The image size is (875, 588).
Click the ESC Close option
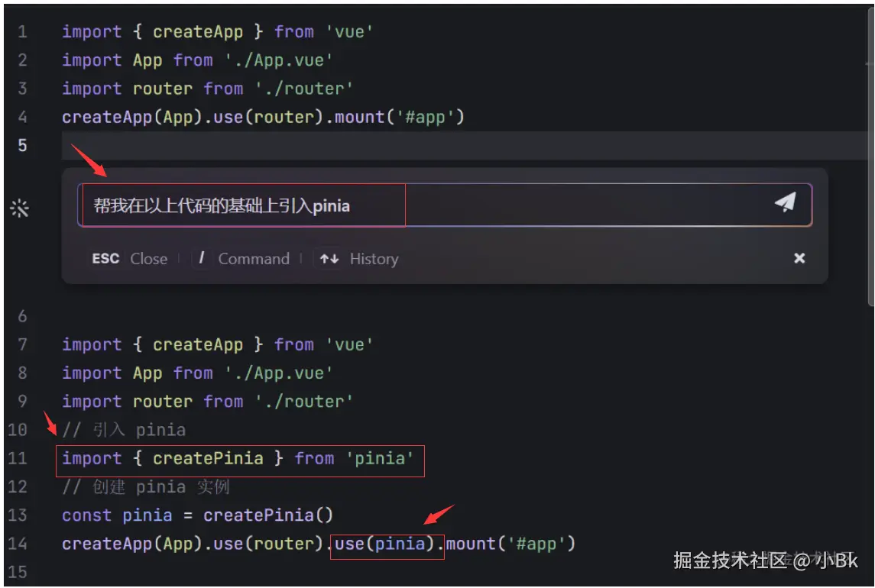click(129, 259)
